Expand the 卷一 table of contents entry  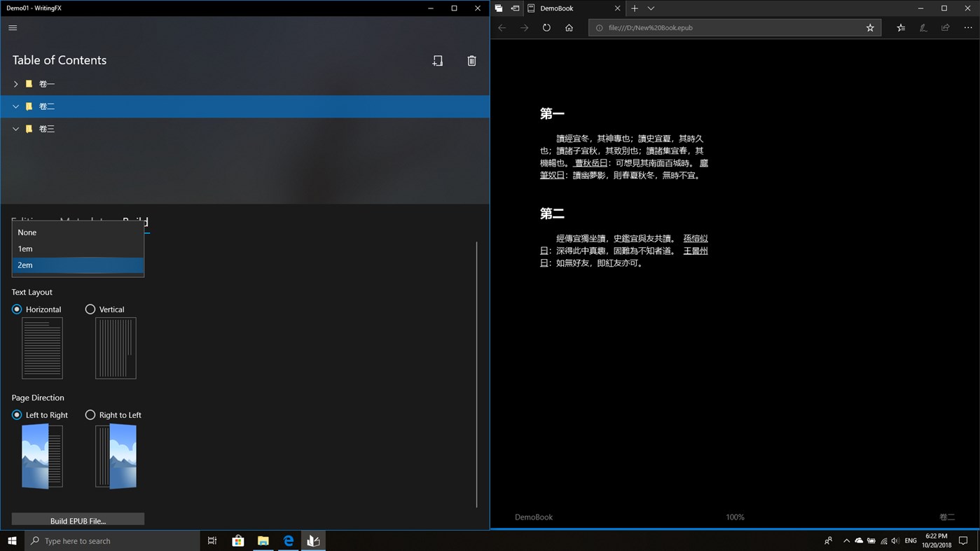click(15, 83)
